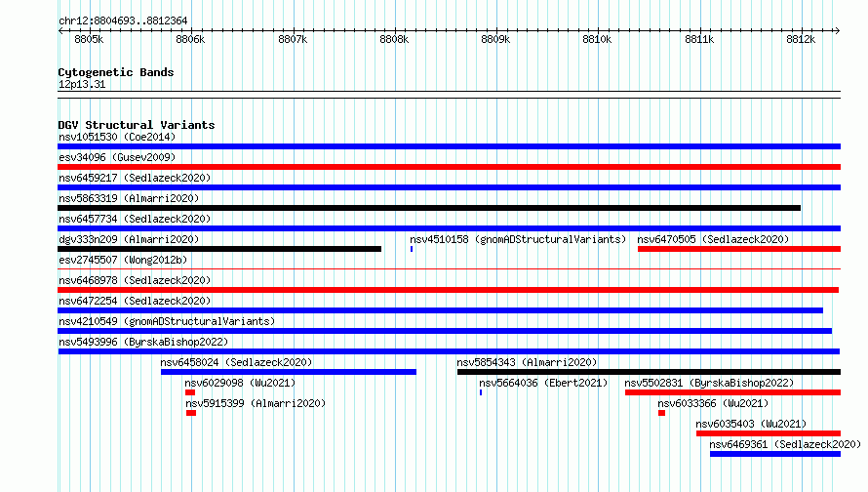Click the black bar under dgv333n209
The height and width of the screenshot is (492, 868).
point(219,249)
